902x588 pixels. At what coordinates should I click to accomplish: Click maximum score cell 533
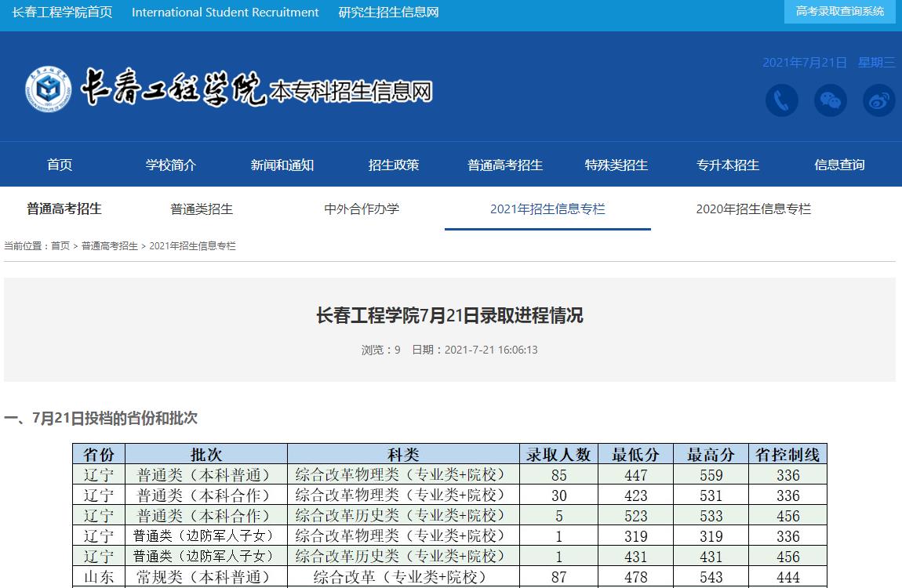coord(711,516)
